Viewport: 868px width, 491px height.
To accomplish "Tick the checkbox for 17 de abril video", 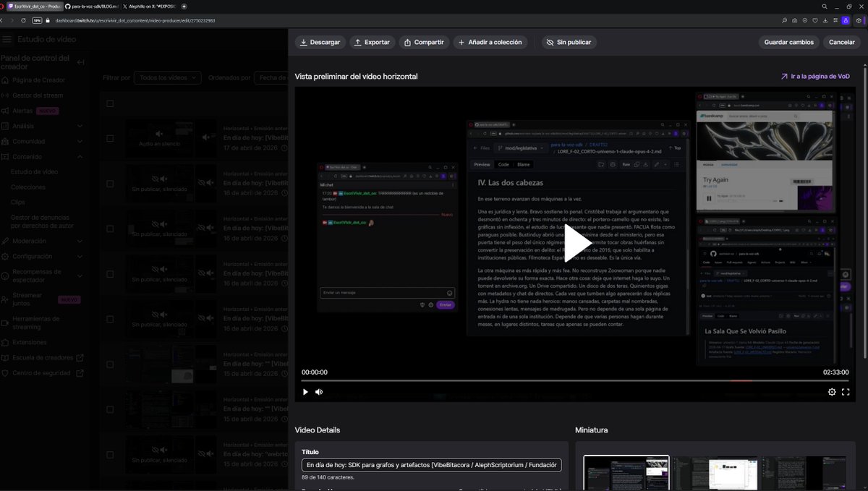I will [x=110, y=138].
